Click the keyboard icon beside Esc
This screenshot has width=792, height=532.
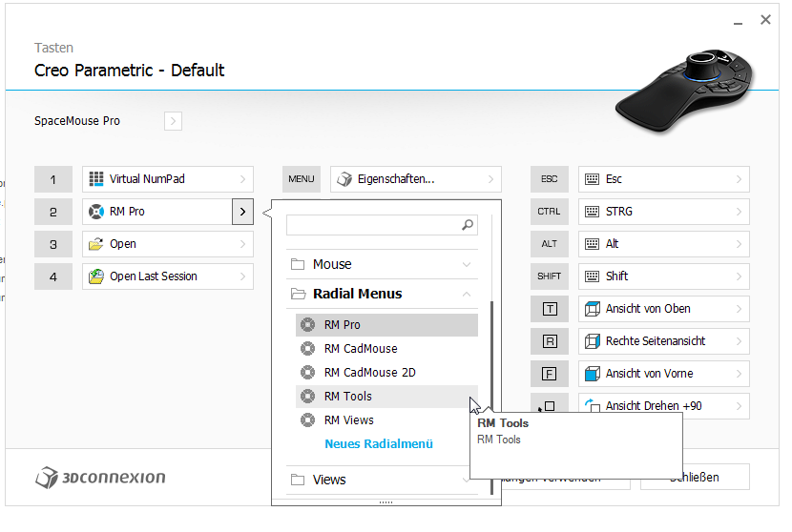click(x=592, y=179)
